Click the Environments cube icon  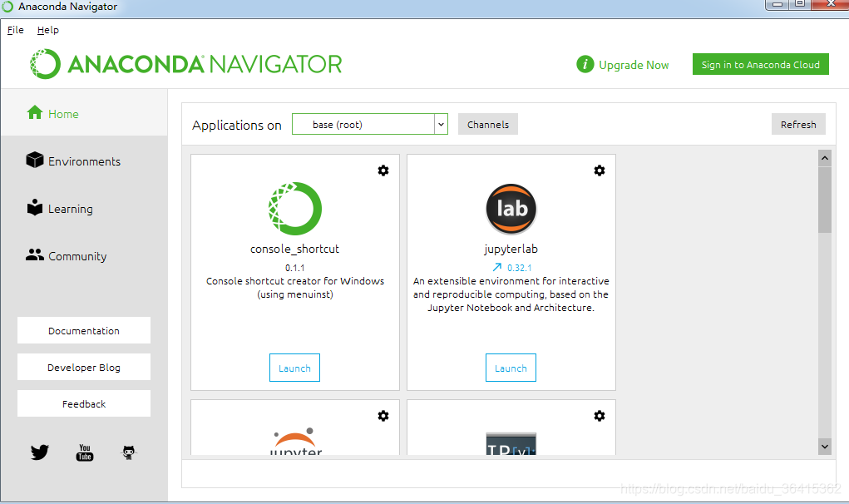coord(35,160)
